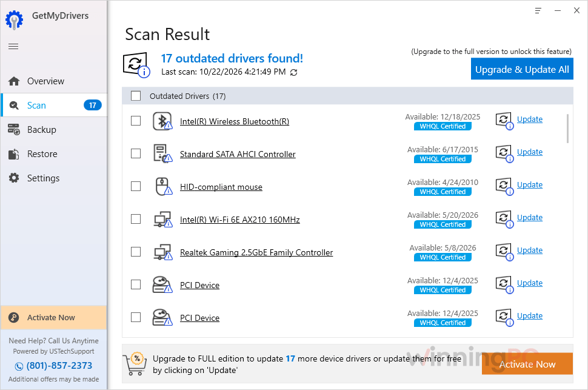Click update icon for Intel Wi-Fi 6E AX210
Image resolution: width=588 pixels, height=390 pixels.
(504, 218)
